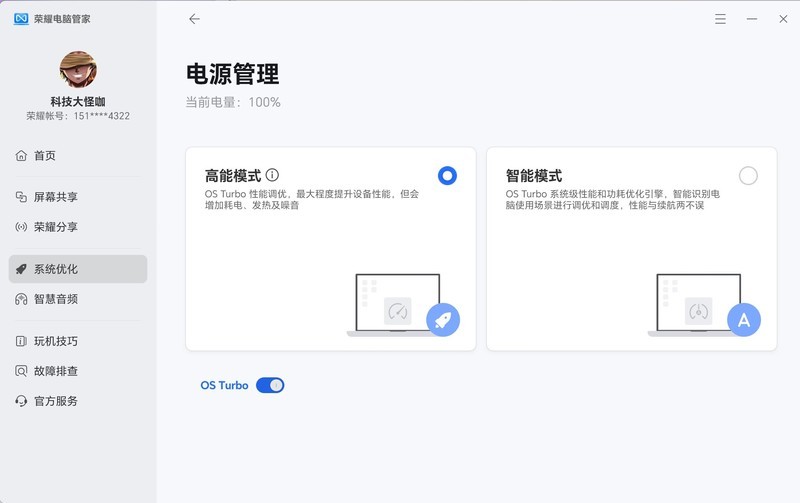Open the hamburger menu in the title bar
This screenshot has width=800, height=503.
click(720, 19)
